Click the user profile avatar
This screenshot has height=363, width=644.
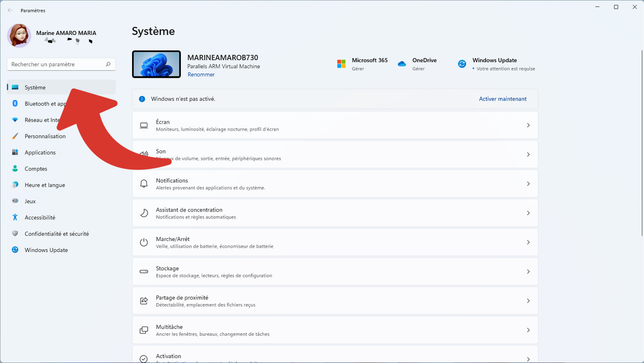pos(19,35)
